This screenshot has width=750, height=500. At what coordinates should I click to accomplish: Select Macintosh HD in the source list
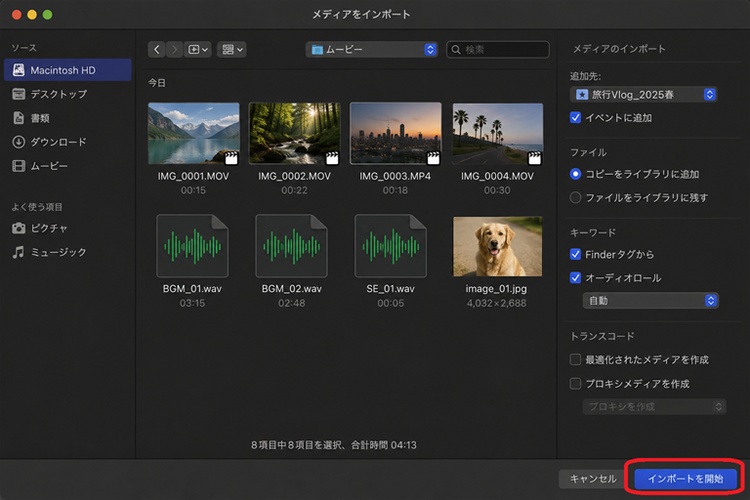(x=67, y=70)
